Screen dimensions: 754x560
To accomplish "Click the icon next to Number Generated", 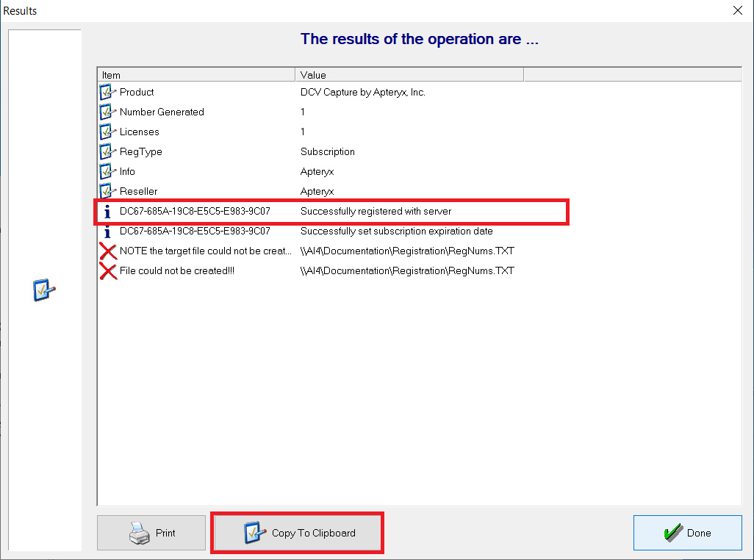I will [x=108, y=112].
